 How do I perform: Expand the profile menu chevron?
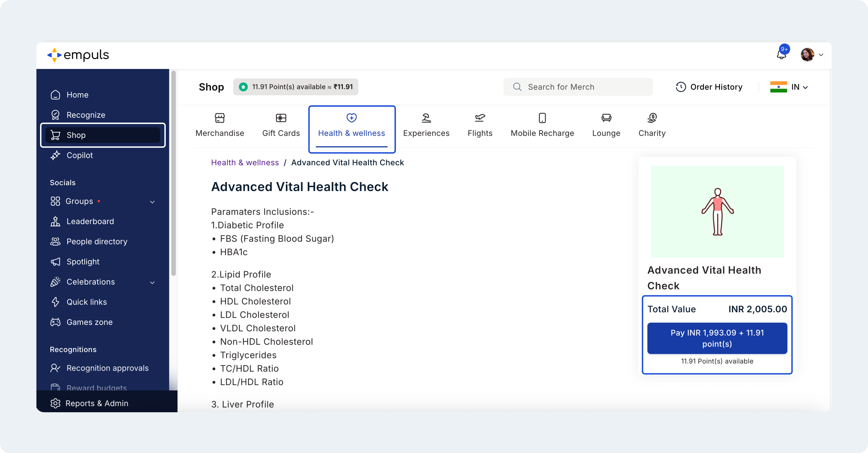(821, 55)
